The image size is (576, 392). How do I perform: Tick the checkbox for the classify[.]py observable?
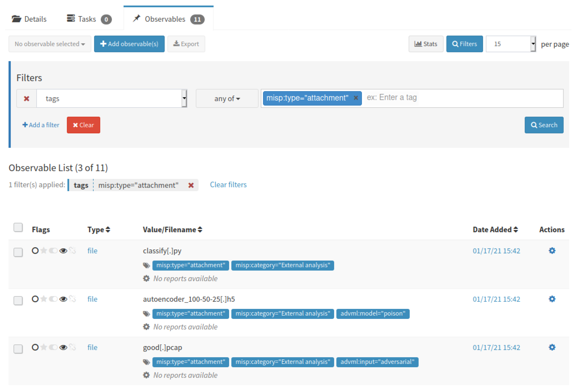click(x=18, y=252)
